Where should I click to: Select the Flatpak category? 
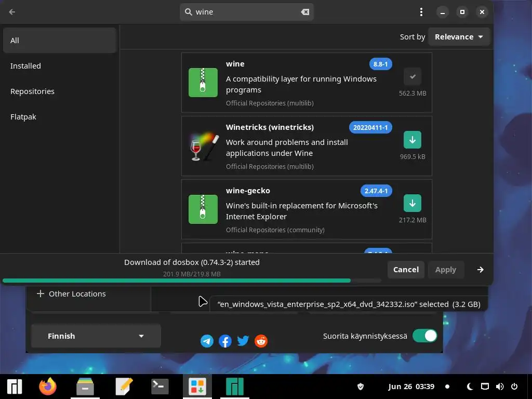point(60,117)
